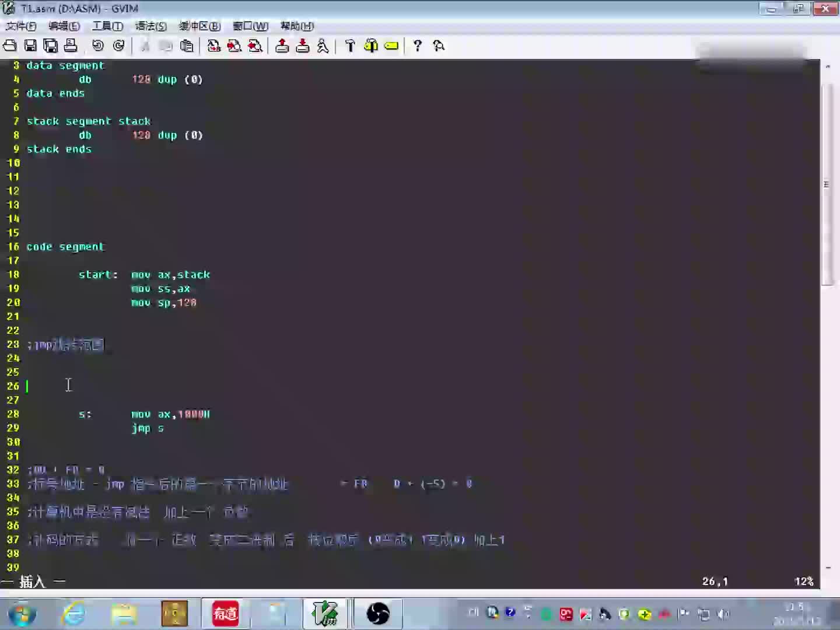Print the buffer using printer icon
Viewport: 840px width, 630px height.
pyautogui.click(x=71, y=45)
